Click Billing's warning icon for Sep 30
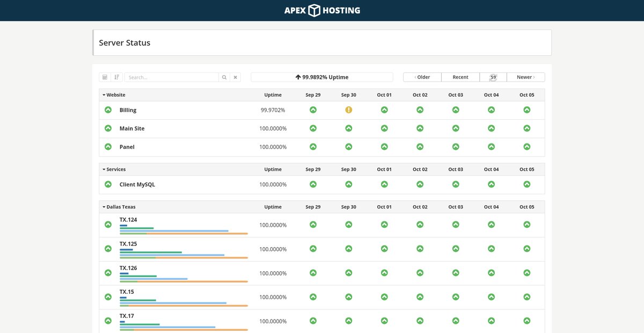 (349, 110)
